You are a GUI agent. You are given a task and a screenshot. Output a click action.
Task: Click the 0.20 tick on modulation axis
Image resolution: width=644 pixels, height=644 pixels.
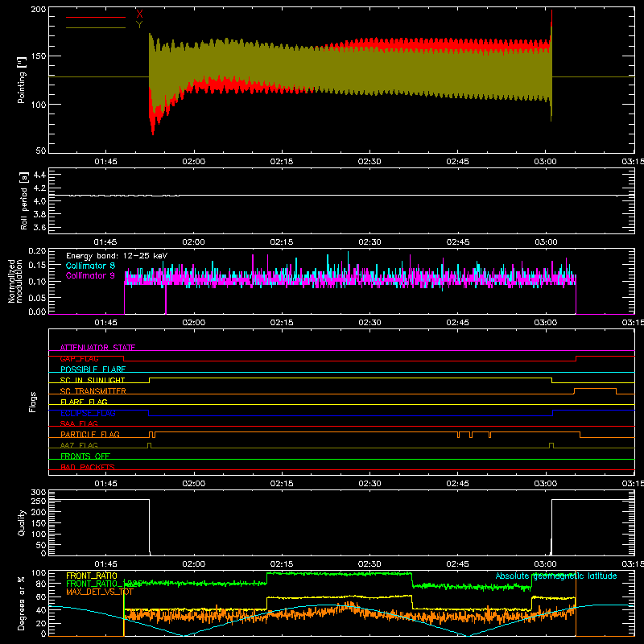37,251
